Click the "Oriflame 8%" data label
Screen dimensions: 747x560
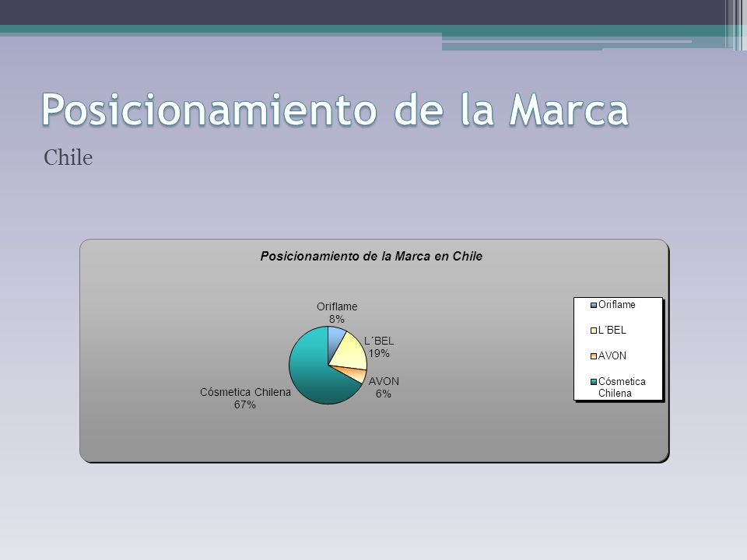pos(337,313)
